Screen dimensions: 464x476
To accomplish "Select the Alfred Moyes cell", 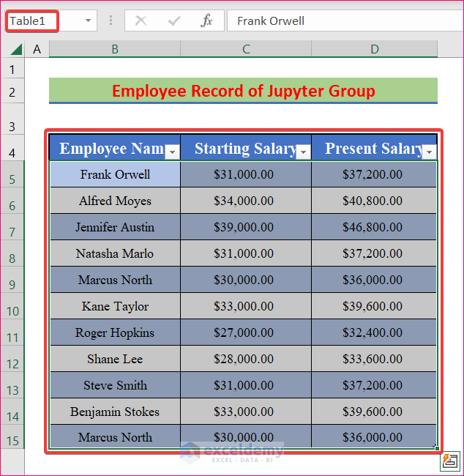I will pyautogui.click(x=115, y=201).
